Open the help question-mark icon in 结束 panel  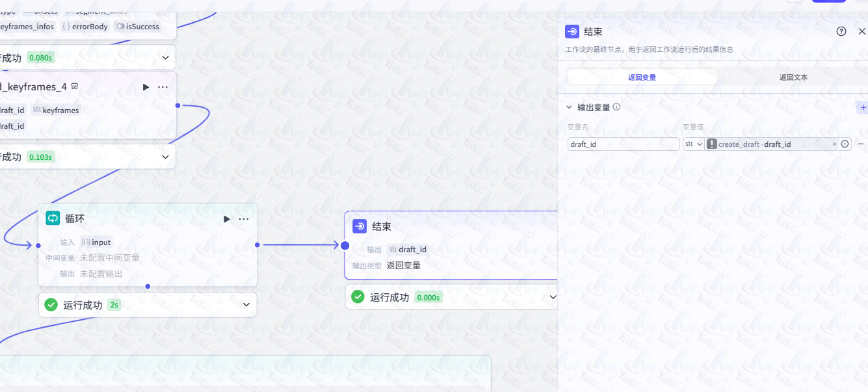pyautogui.click(x=841, y=31)
